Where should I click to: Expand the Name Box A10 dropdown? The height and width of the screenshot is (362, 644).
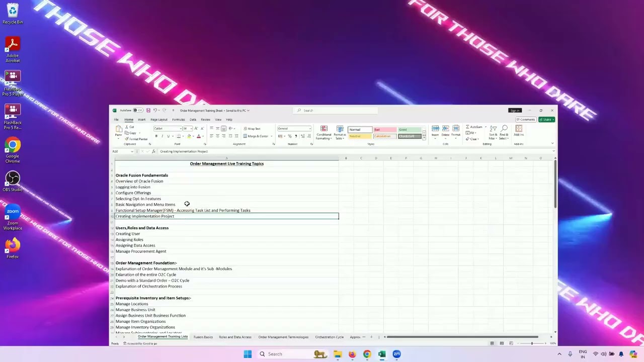click(132, 151)
